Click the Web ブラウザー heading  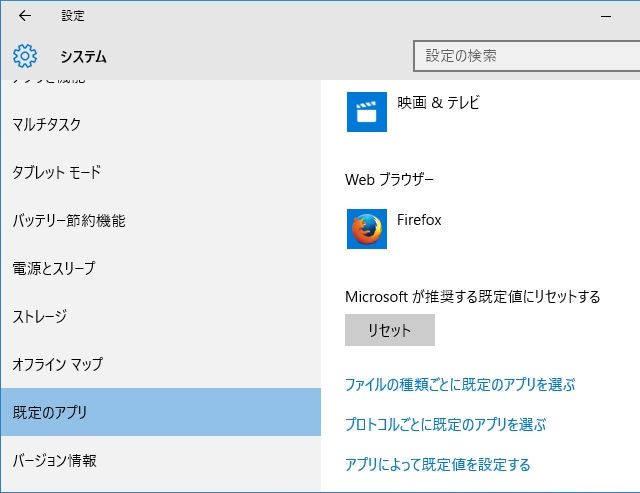(x=389, y=180)
